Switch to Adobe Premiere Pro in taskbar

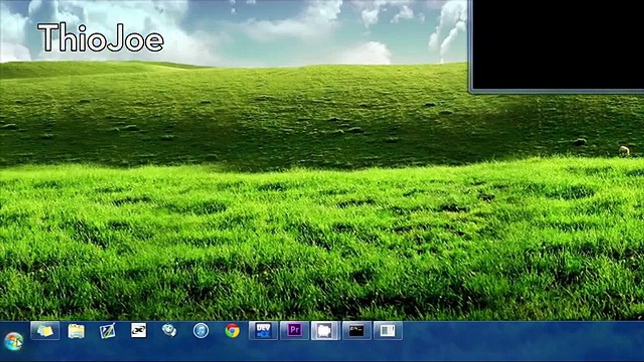(x=294, y=331)
